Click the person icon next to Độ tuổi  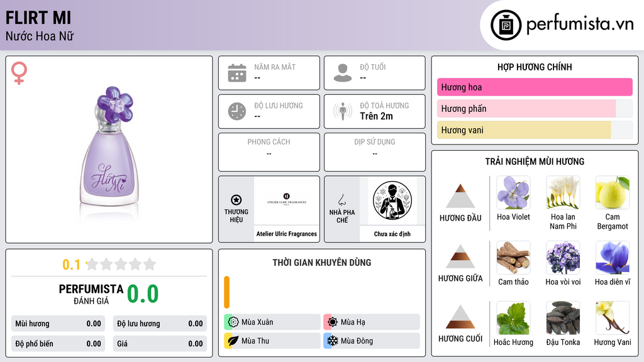coord(343,73)
